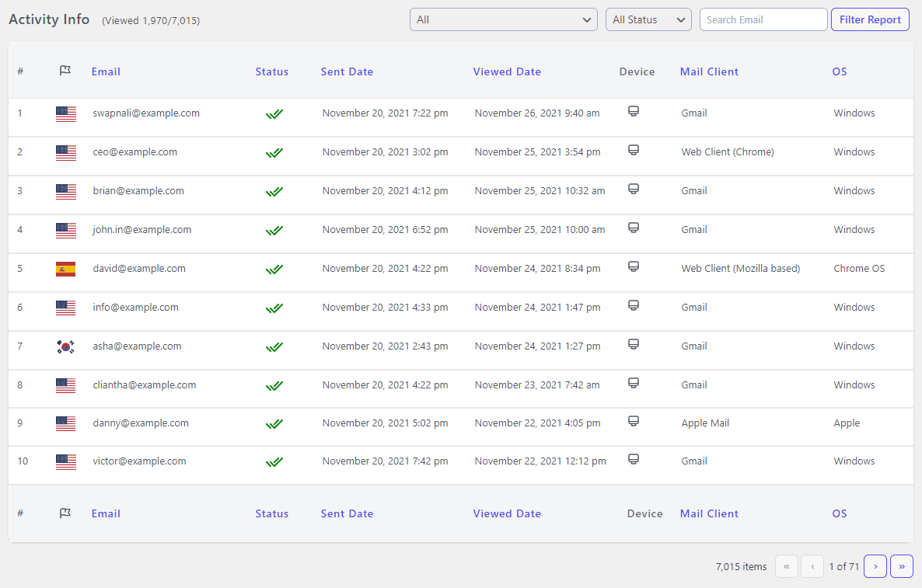Click the 'Chrome OS' cell
Viewport: 922px width, 588px height.
[859, 269]
